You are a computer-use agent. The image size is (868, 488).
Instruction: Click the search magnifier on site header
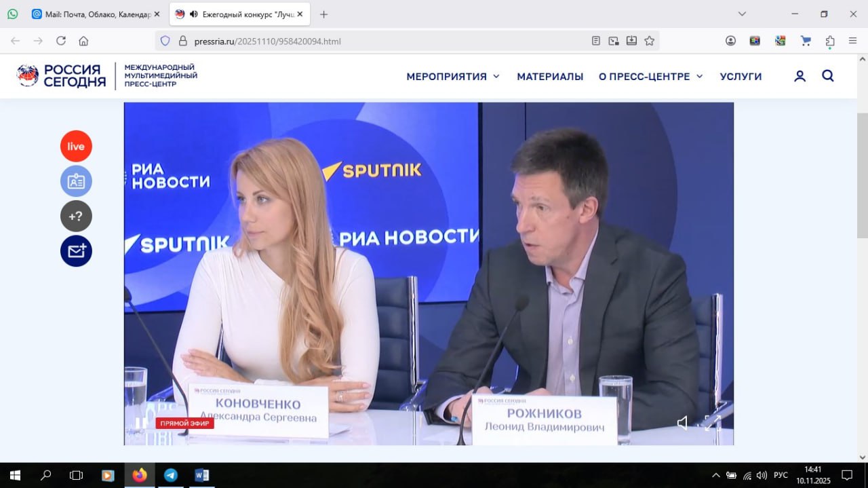[x=828, y=76]
